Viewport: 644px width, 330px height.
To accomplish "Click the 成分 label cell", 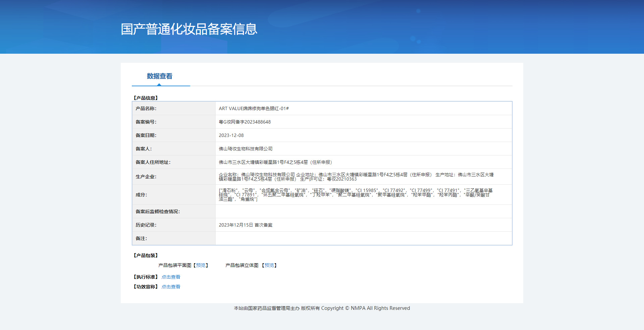I will (174, 195).
